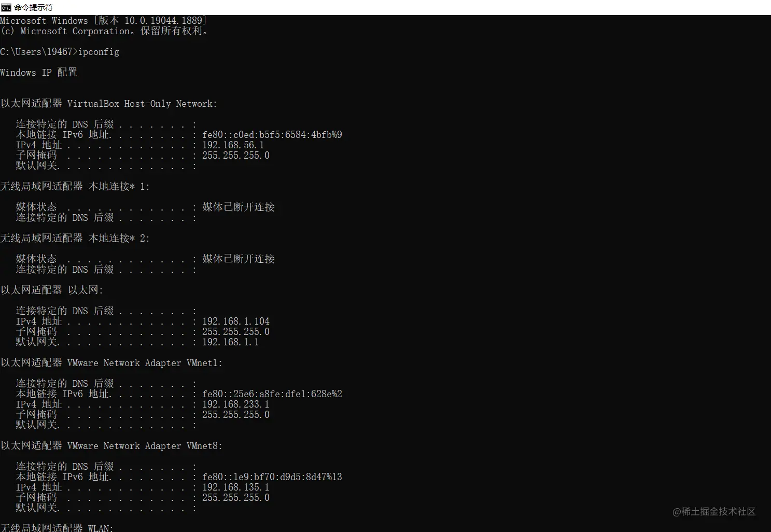Image resolution: width=771 pixels, height=532 pixels.
Task: Click subnet mask under VMnet1 adapter
Action: point(236,415)
